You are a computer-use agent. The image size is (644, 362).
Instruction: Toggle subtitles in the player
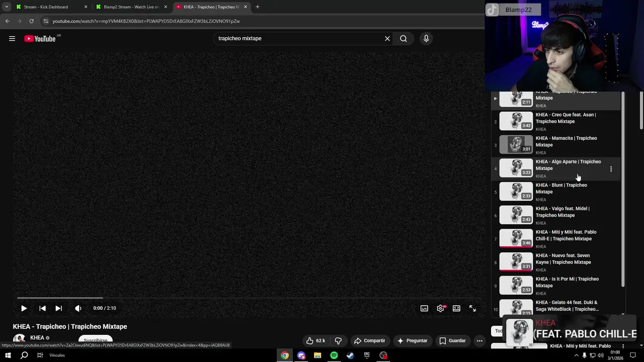[x=424, y=308]
